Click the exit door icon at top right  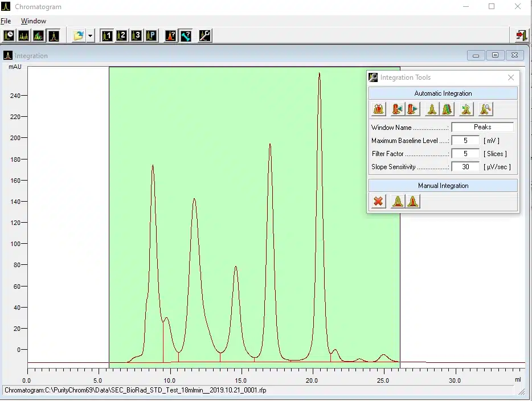click(521, 35)
